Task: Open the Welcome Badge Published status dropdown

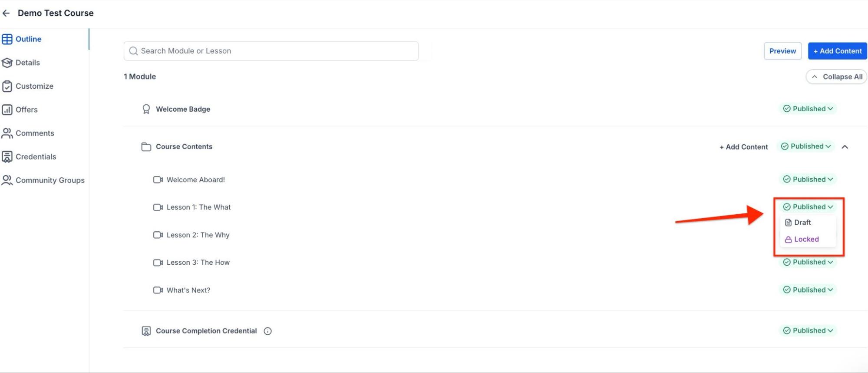Action: 808,109
